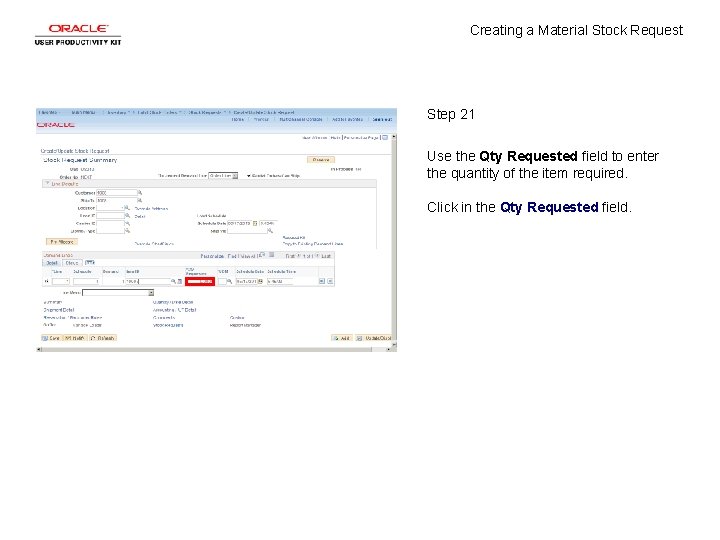Click the Home link

click(237, 119)
